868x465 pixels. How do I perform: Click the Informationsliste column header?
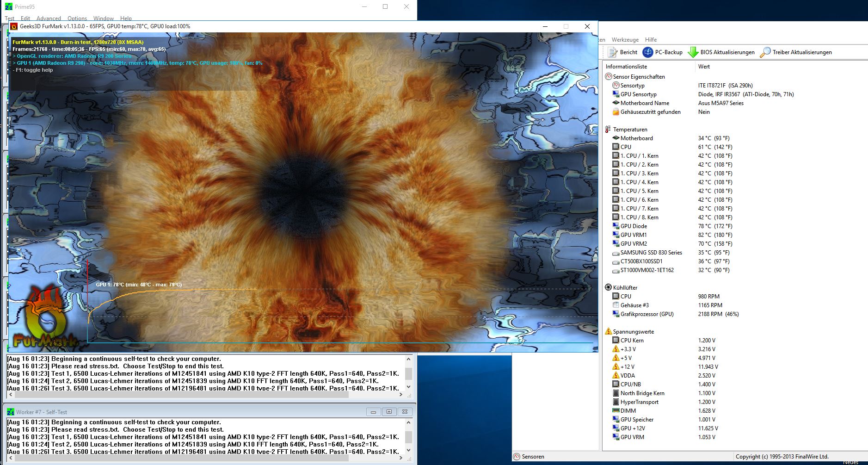[649, 67]
